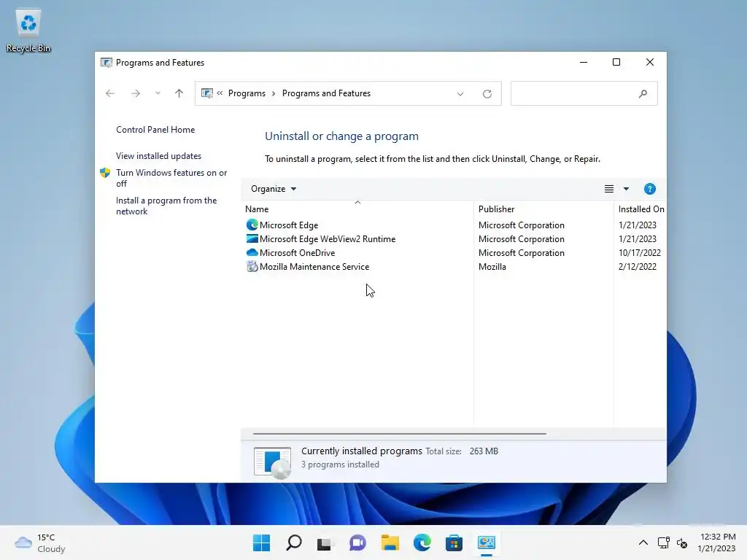Click the installed programs details icon
The width and height of the screenshot is (747, 560).
(272, 462)
